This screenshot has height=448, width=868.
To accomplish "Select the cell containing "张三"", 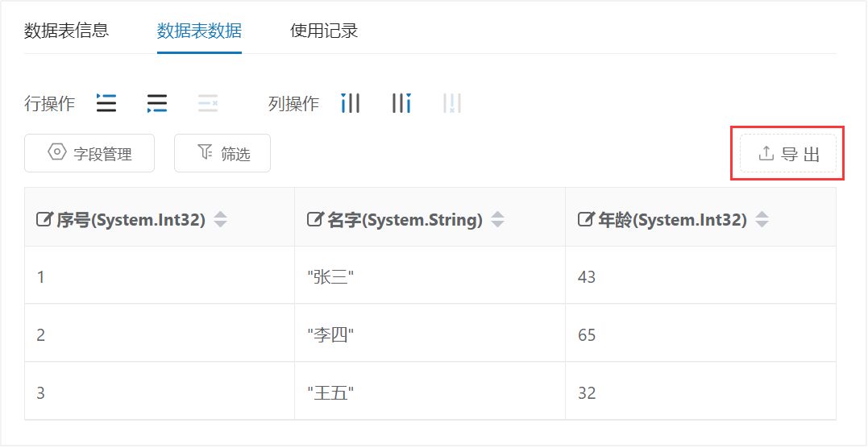I will 331,276.
